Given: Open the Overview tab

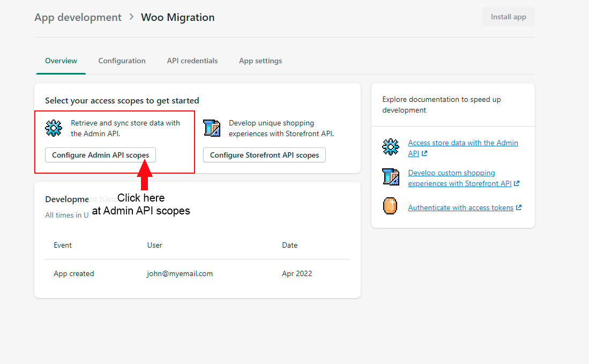Looking at the screenshot, I should click(61, 61).
